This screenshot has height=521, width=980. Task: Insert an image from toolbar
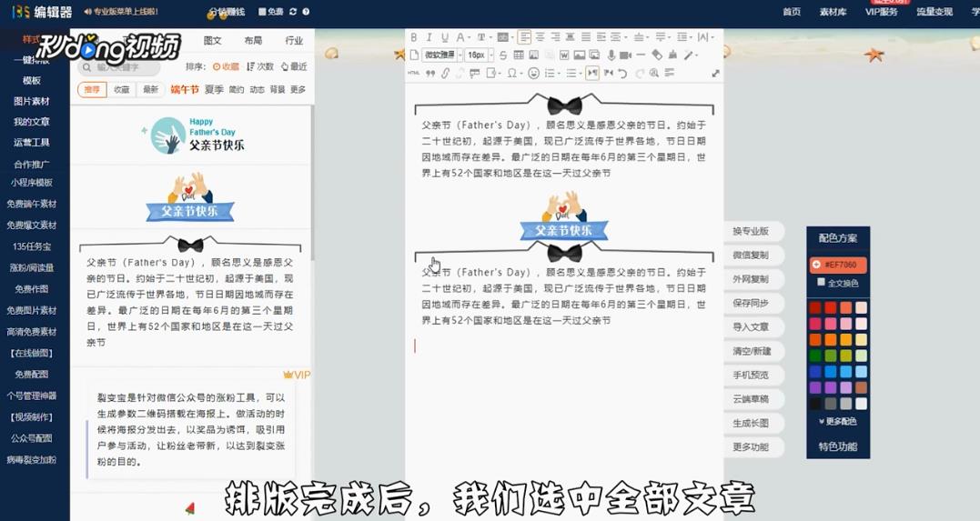[x=580, y=55]
